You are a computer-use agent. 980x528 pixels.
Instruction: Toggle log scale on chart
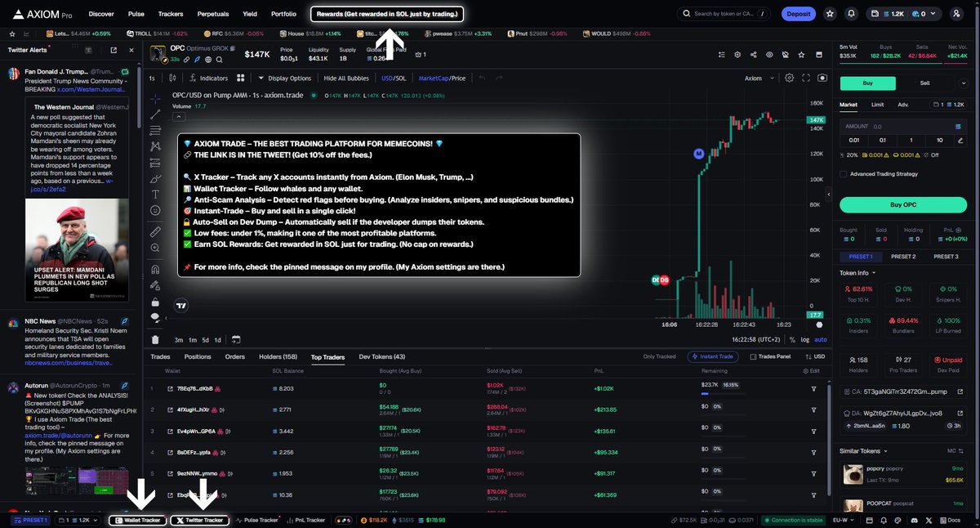pyautogui.click(x=806, y=339)
